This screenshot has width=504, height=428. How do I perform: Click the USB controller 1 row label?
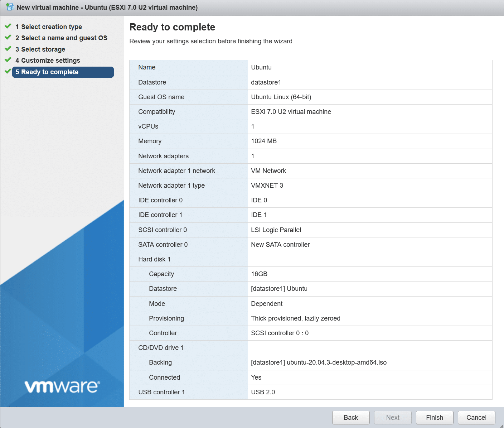click(161, 392)
